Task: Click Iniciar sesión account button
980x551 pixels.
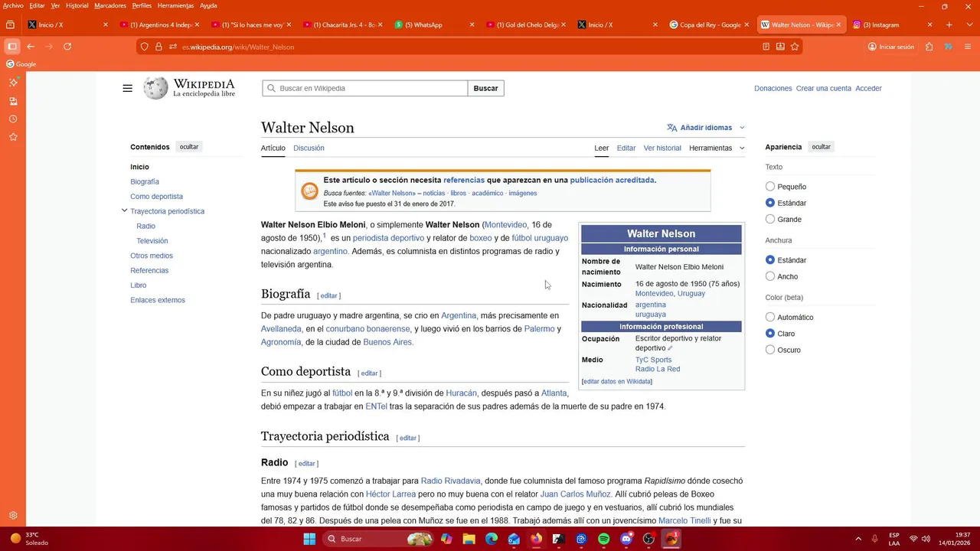Action: click(x=891, y=47)
